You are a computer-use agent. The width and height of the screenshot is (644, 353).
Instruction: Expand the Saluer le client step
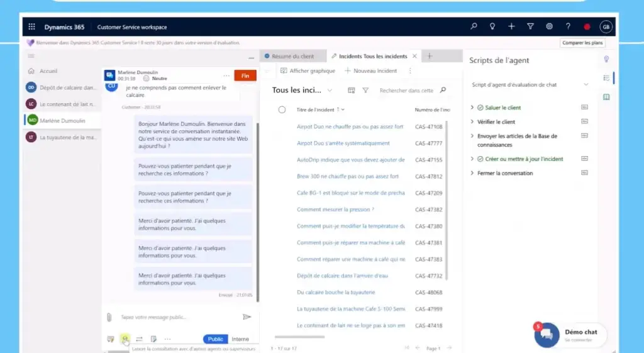[472, 107]
